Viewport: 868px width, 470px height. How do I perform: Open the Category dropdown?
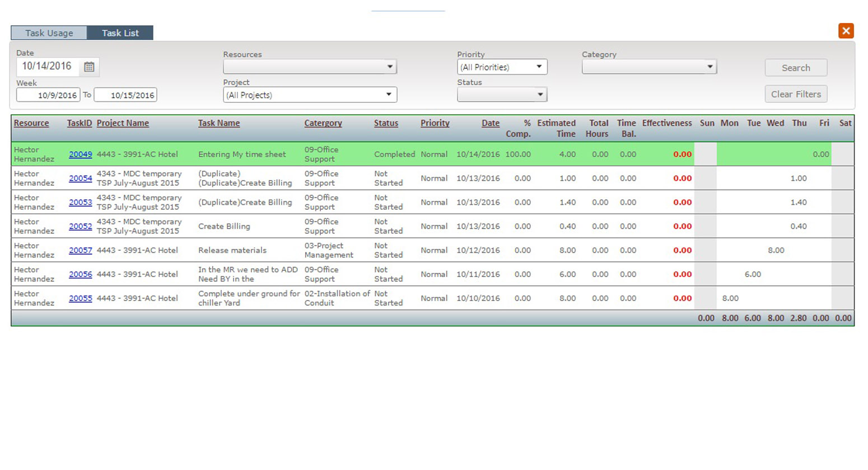pyautogui.click(x=649, y=67)
